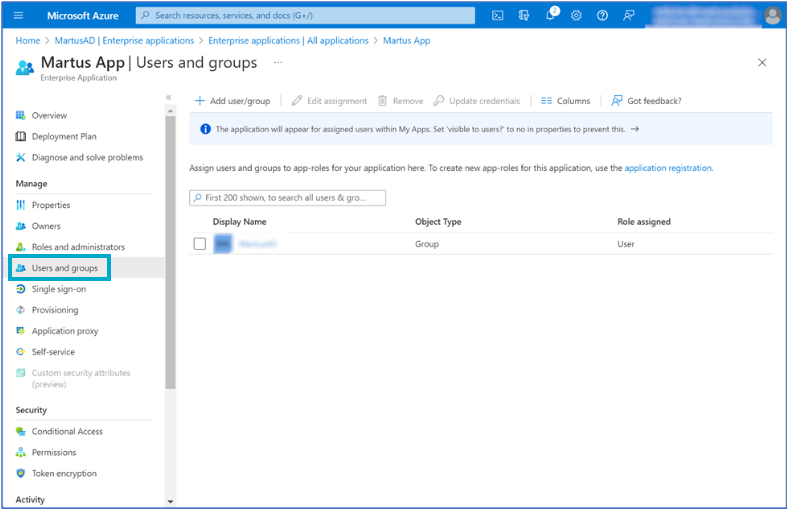Click the Microsoft Azure portal logo
Screen dimensions: 787x509
[83, 16]
